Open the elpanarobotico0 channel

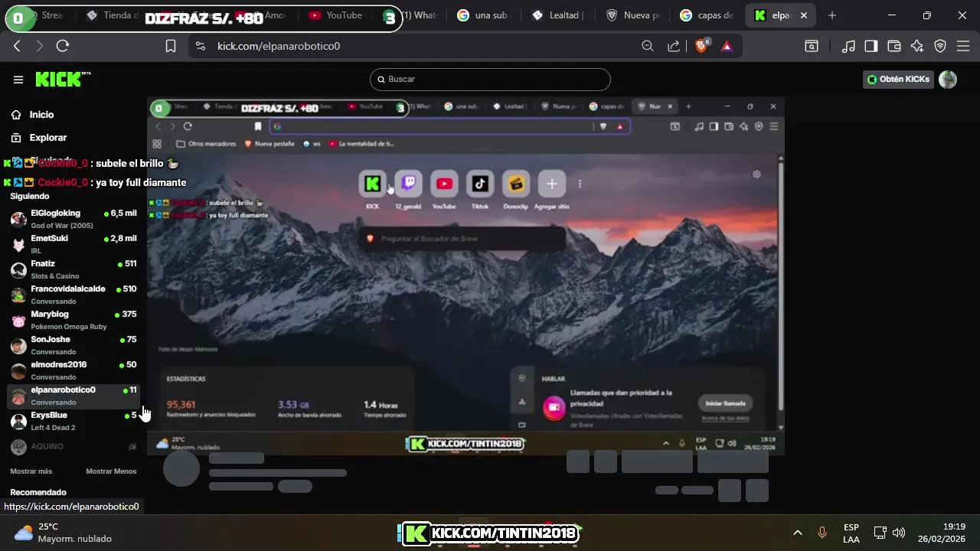pos(73,396)
